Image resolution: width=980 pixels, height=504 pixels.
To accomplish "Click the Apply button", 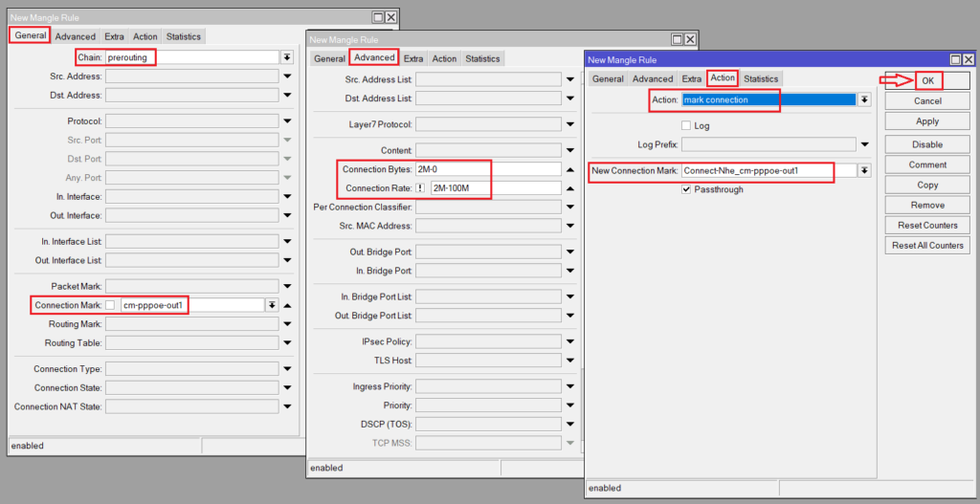I will click(x=927, y=121).
